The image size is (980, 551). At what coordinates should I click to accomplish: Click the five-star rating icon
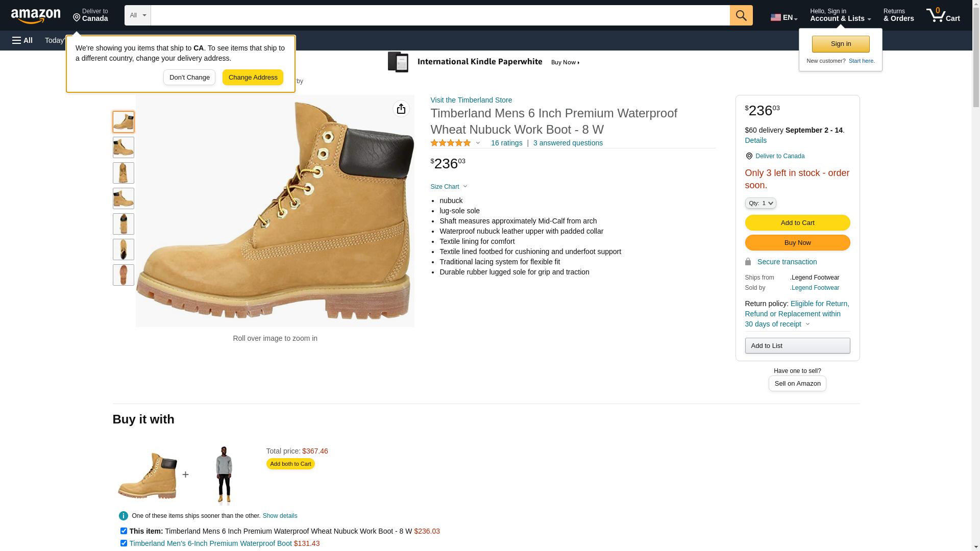[451, 143]
